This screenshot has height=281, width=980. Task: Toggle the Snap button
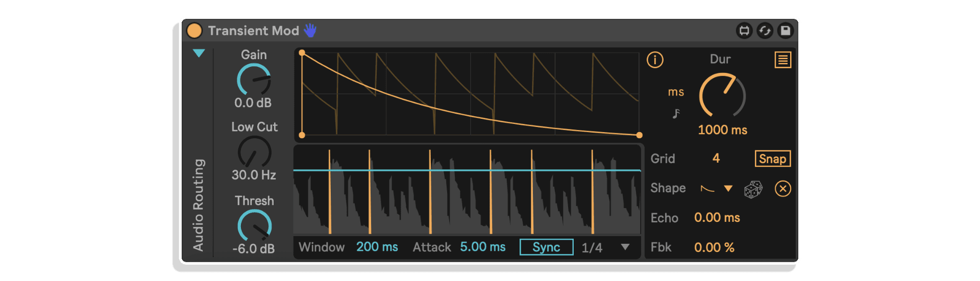click(773, 159)
